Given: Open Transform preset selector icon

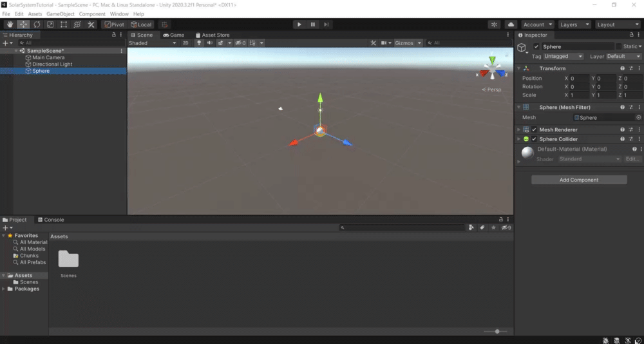Looking at the screenshot, I should tap(631, 69).
